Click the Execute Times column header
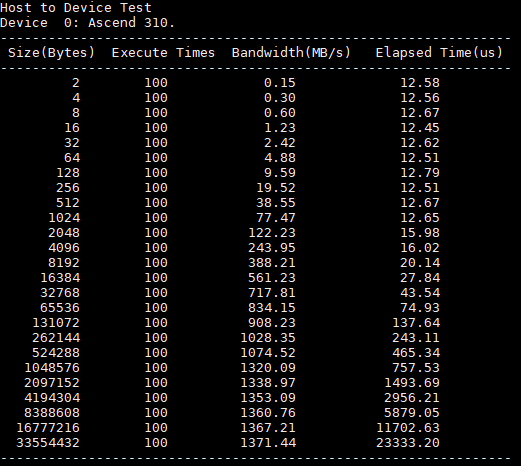This screenshot has width=521, height=466. [x=163, y=53]
